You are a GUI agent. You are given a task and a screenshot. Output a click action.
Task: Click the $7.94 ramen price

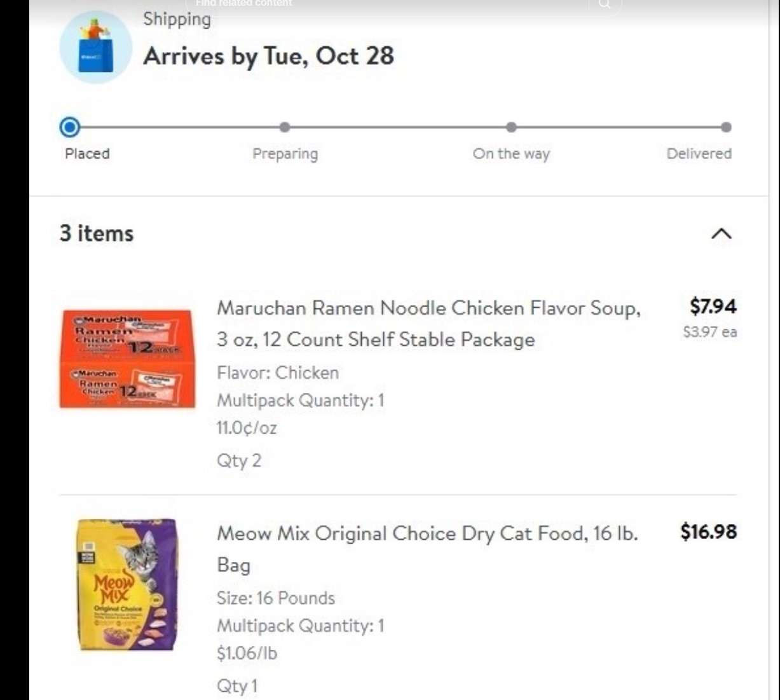pos(713,306)
